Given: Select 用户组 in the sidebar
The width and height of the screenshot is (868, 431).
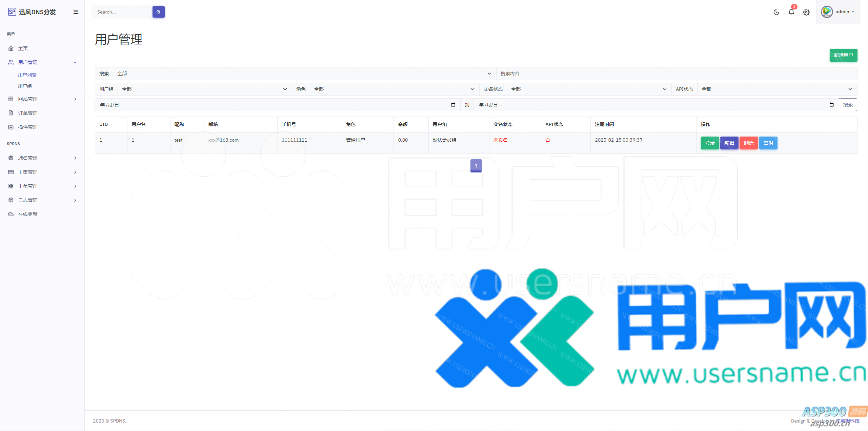Looking at the screenshot, I should (25, 86).
